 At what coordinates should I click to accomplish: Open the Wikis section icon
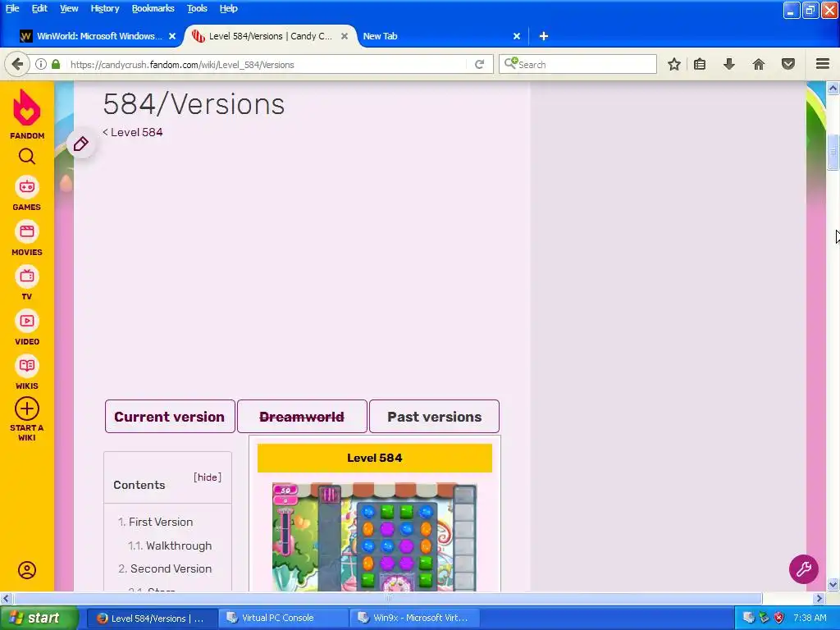[x=27, y=366]
